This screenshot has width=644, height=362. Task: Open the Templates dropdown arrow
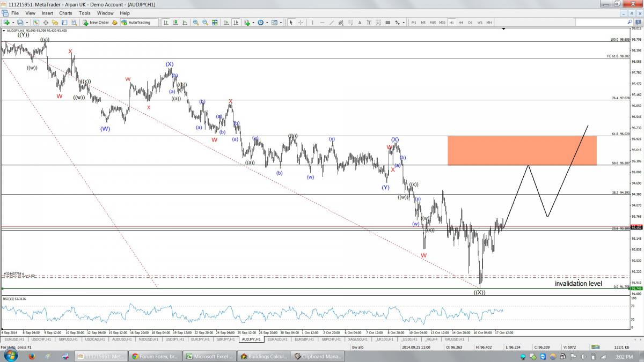[x=281, y=23]
